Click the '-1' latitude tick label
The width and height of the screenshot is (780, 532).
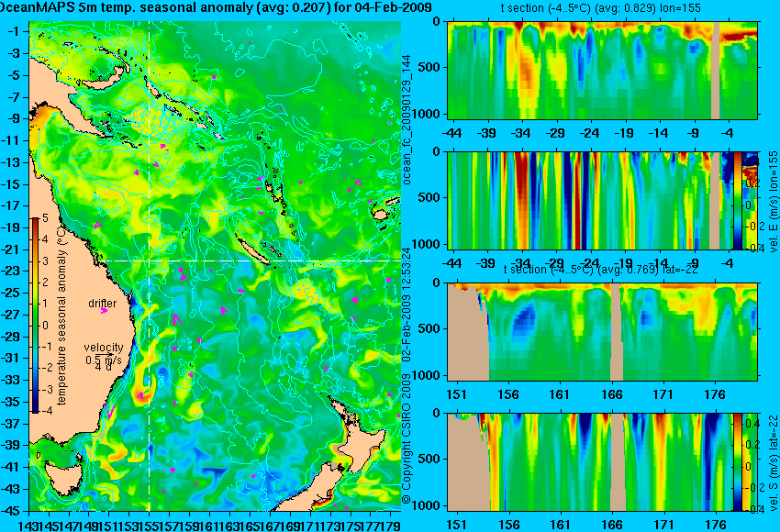(13, 31)
